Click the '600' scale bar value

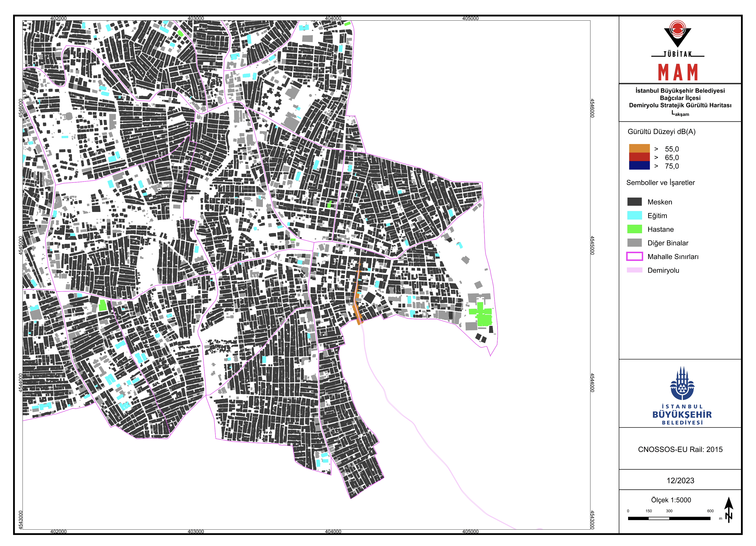pos(710,511)
